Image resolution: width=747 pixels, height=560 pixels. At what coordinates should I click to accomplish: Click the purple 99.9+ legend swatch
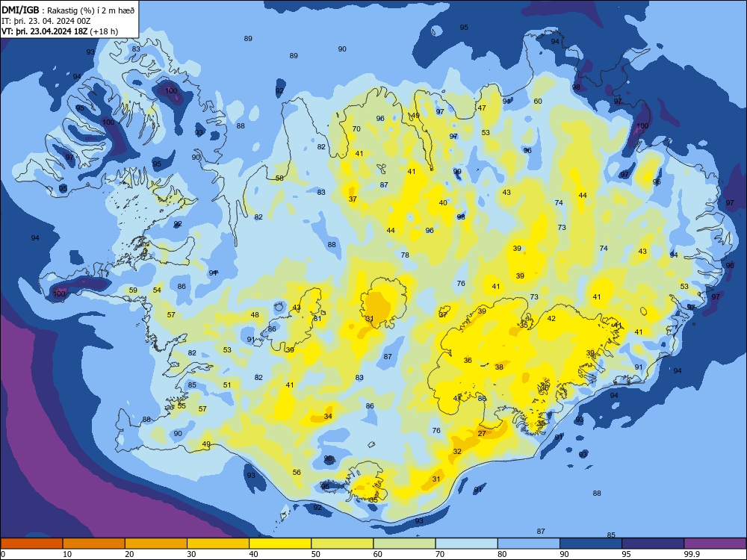pos(715,544)
